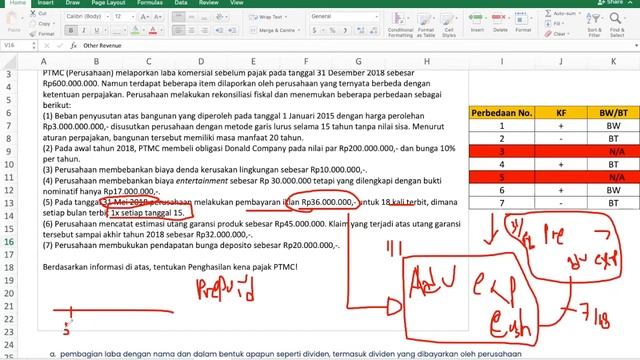Toggle align text right
This screenshot has height=360, width=640.
(204, 31)
